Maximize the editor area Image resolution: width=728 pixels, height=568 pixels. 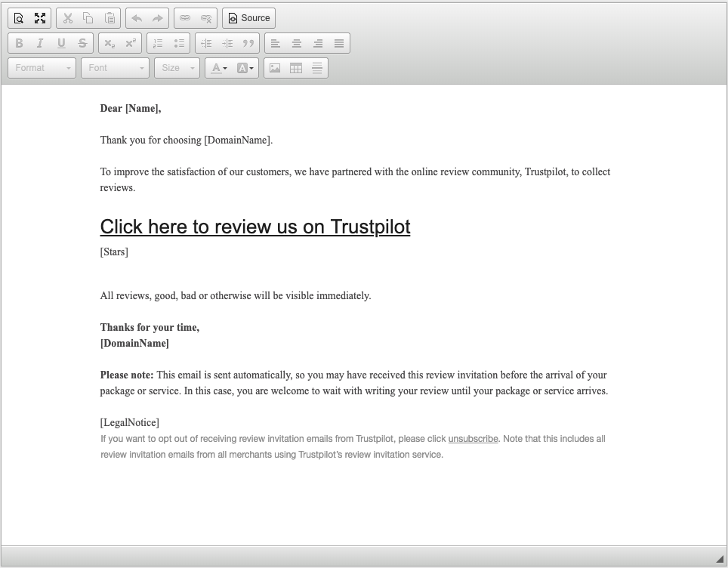[x=40, y=18]
